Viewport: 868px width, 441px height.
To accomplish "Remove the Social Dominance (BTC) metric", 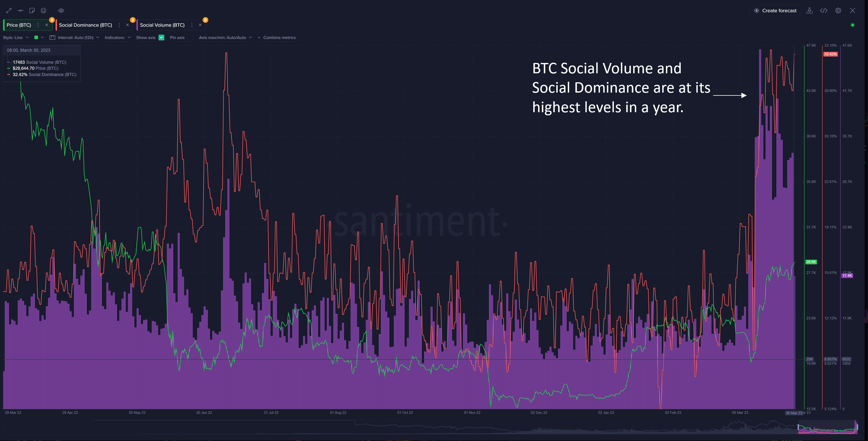I will coord(127,25).
